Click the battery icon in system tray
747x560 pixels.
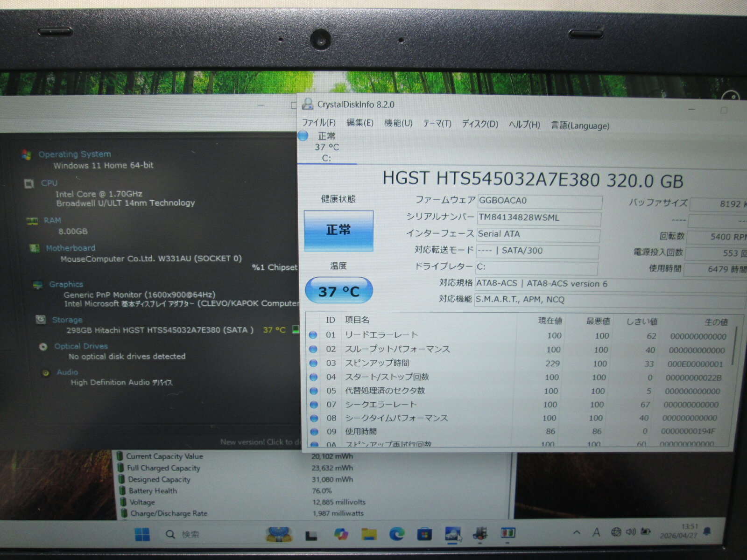click(646, 532)
